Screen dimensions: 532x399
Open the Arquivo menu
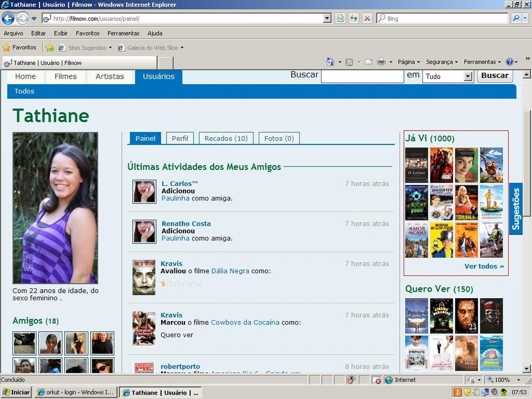pyautogui.click(x=13, y=33)
